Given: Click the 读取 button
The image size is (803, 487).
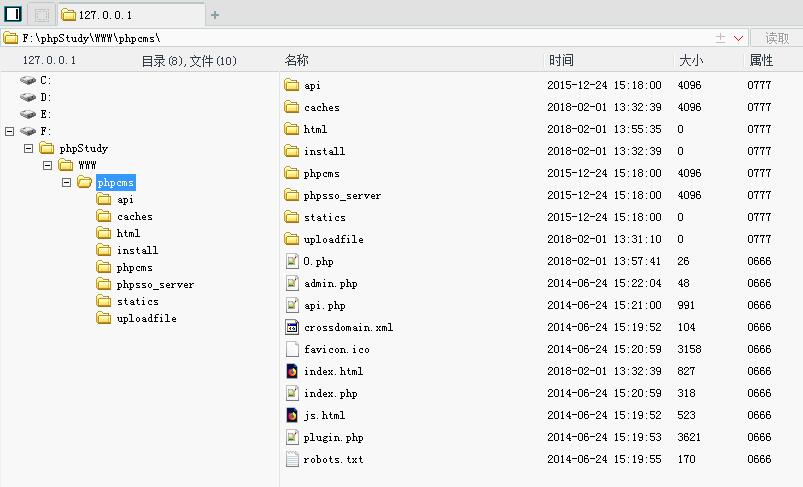Looking at the screenshot, I should pos(776,38).
